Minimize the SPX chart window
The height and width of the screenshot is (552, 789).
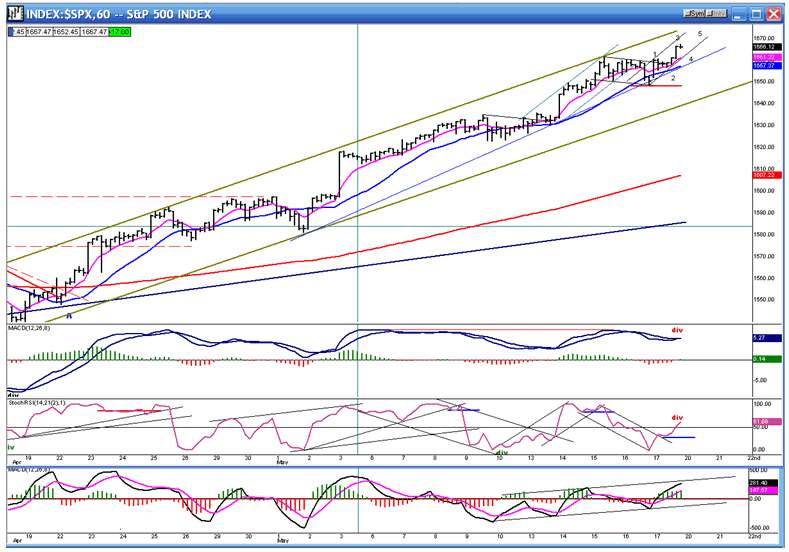tap(739, 14)
